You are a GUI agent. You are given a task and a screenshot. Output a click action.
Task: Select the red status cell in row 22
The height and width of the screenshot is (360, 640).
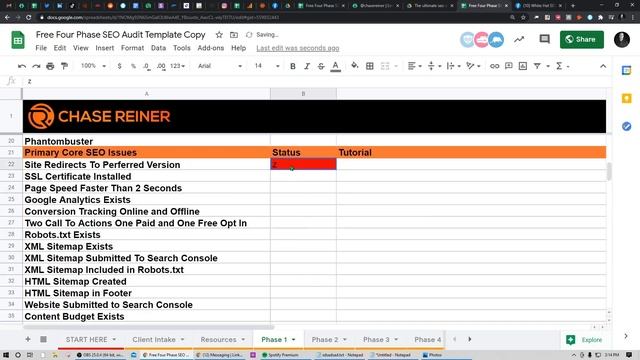[303, 164]
